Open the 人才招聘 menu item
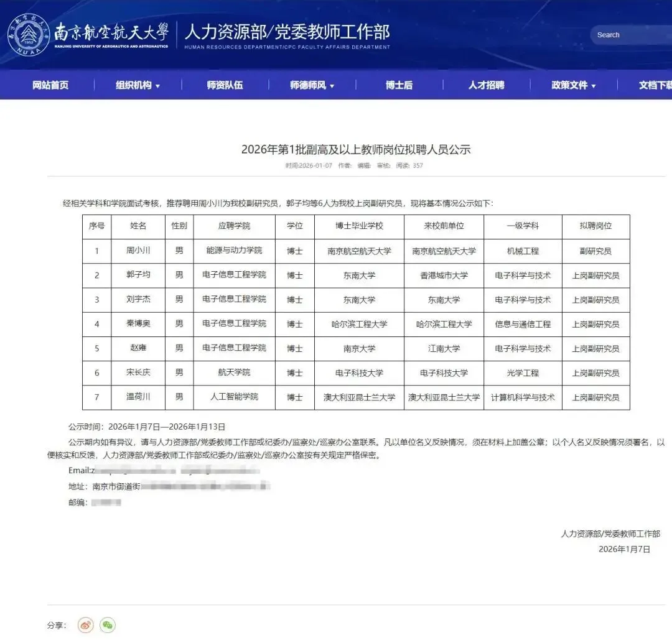Viewport: 672px width, 643px height. 486,85
